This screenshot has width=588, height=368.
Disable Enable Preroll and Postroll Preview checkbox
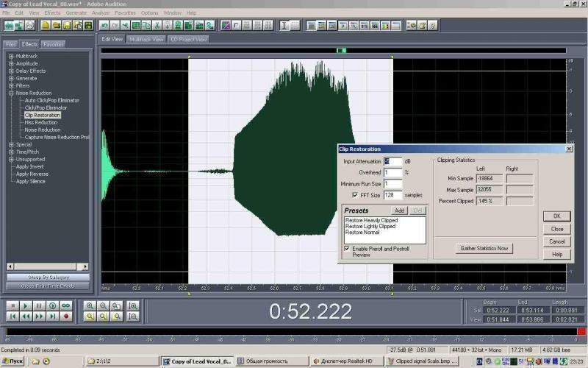pyautogui.click(x=347, y=249)
